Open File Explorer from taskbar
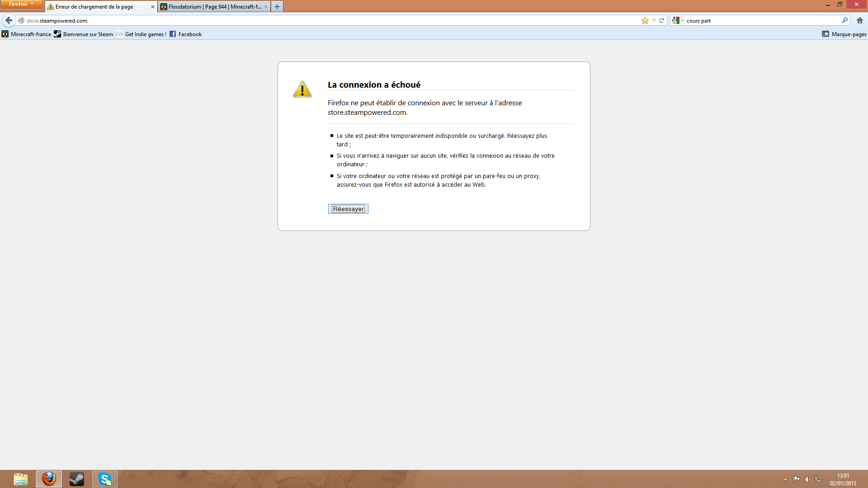 coord(21,479)
